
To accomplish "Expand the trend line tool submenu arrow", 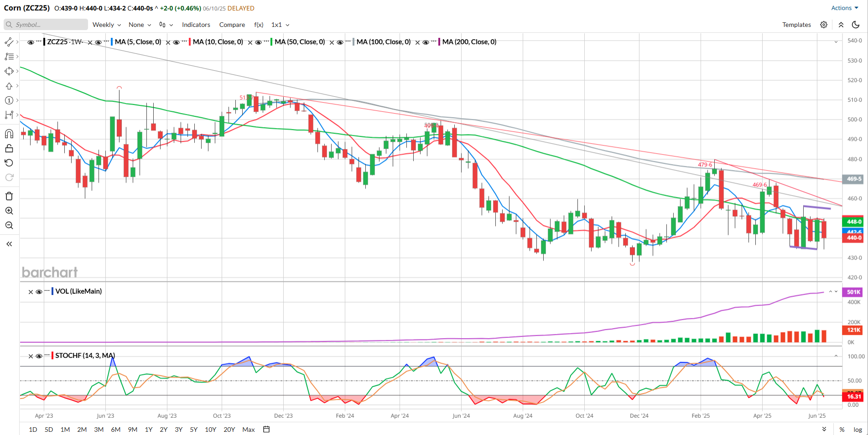I will [17, 42].
